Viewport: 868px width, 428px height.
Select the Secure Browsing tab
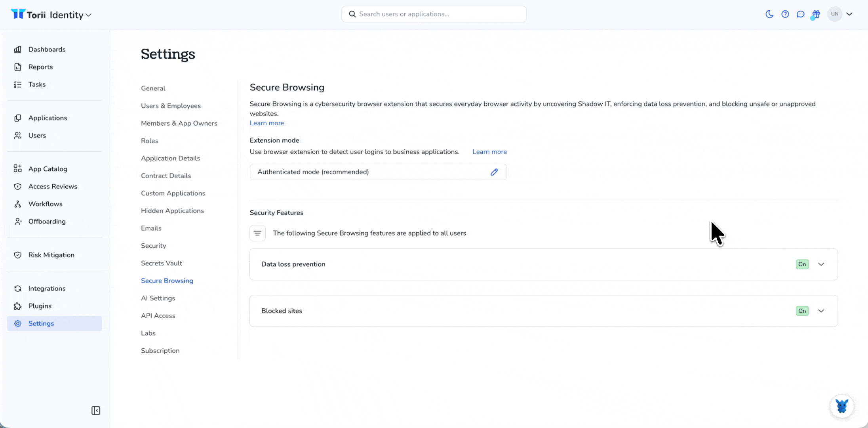(x=167, y=281)
